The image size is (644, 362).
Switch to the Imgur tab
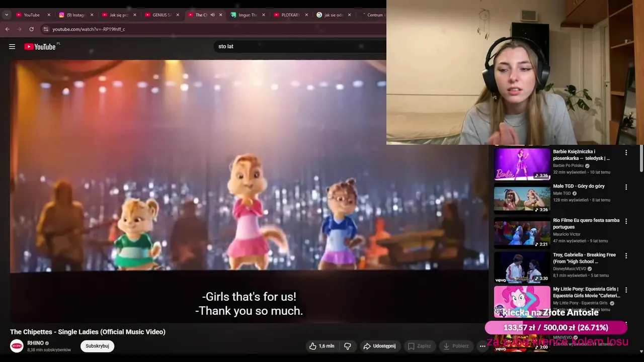click(x=247, y=15)
